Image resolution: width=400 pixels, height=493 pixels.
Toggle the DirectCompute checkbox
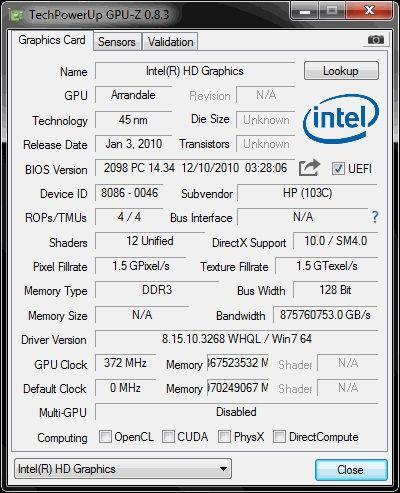coord(279,436)
